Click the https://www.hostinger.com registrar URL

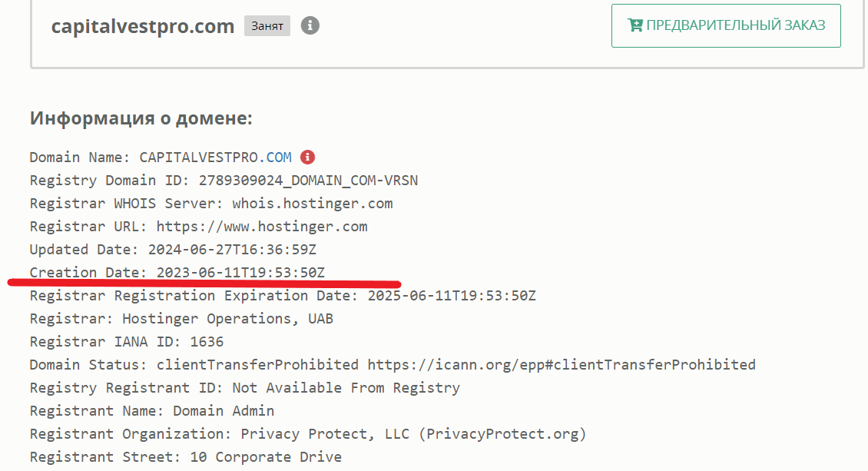261,227
